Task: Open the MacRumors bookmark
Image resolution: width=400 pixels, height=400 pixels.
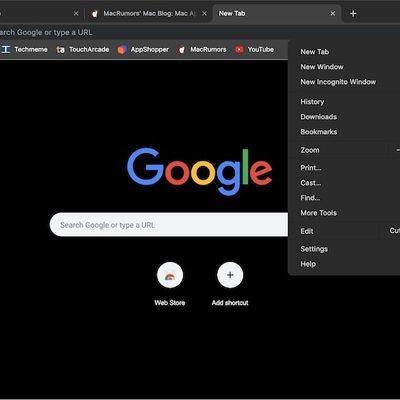Action: 203,50
